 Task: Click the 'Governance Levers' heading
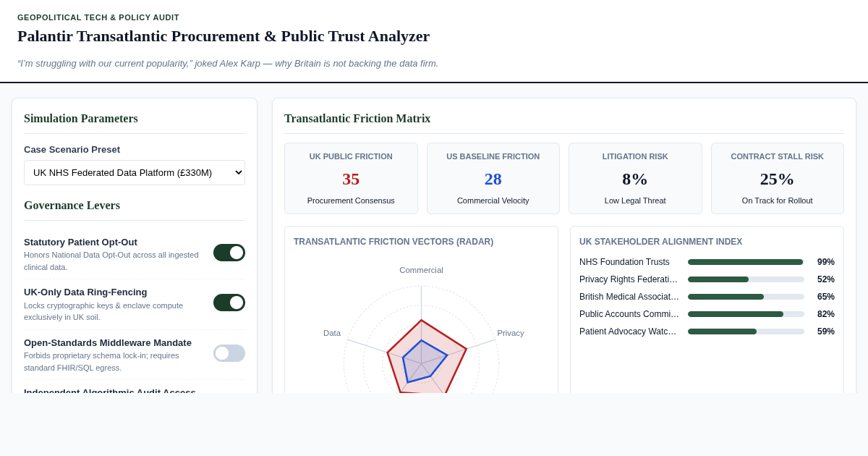coord(72,206)
